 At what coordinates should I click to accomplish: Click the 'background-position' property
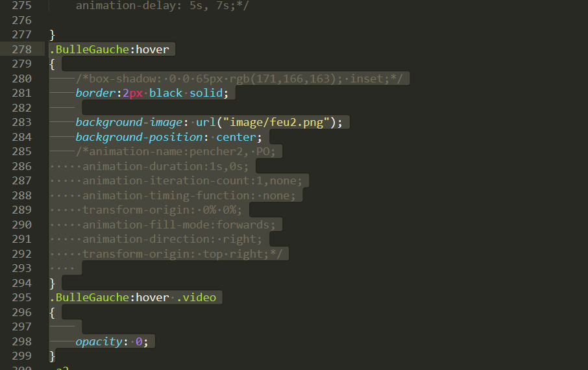click(x=139, y=138)
